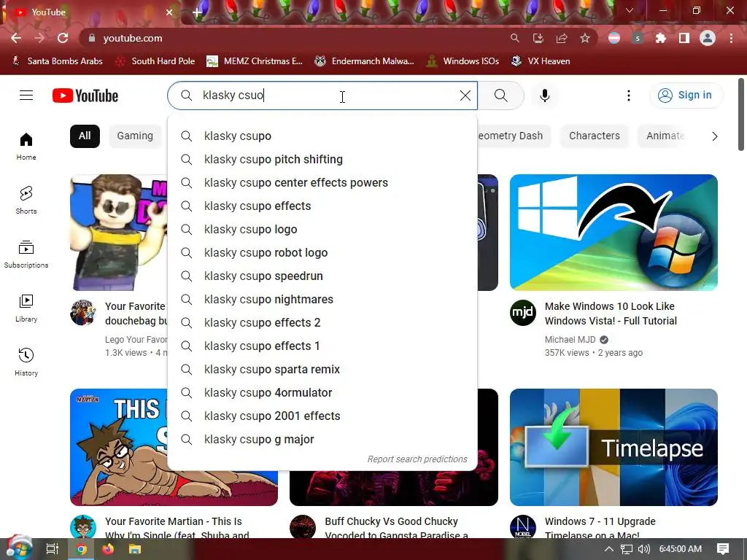Screen dimensions: 747x560
Task: Open the Lego douchebag video thumbnail
Action: point(119,233)
